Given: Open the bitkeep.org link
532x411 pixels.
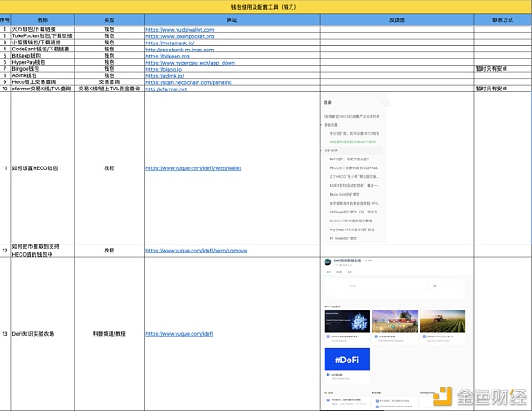Looking at the screenshot, I should click(x=168, y=56).
